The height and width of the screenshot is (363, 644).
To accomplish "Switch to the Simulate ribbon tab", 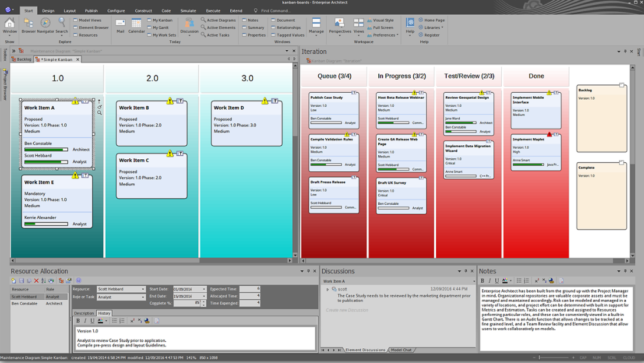I will [188, 11].
